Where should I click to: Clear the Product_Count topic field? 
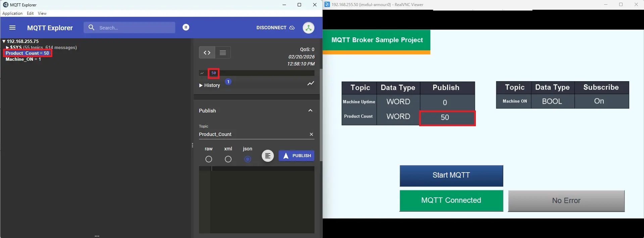tap(311, 134)
